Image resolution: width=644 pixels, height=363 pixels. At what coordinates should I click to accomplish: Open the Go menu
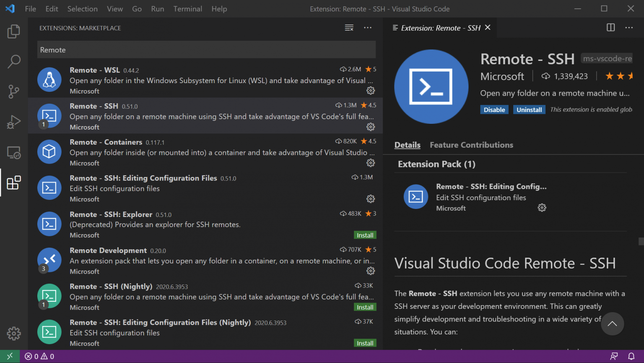tap(137, 9)
